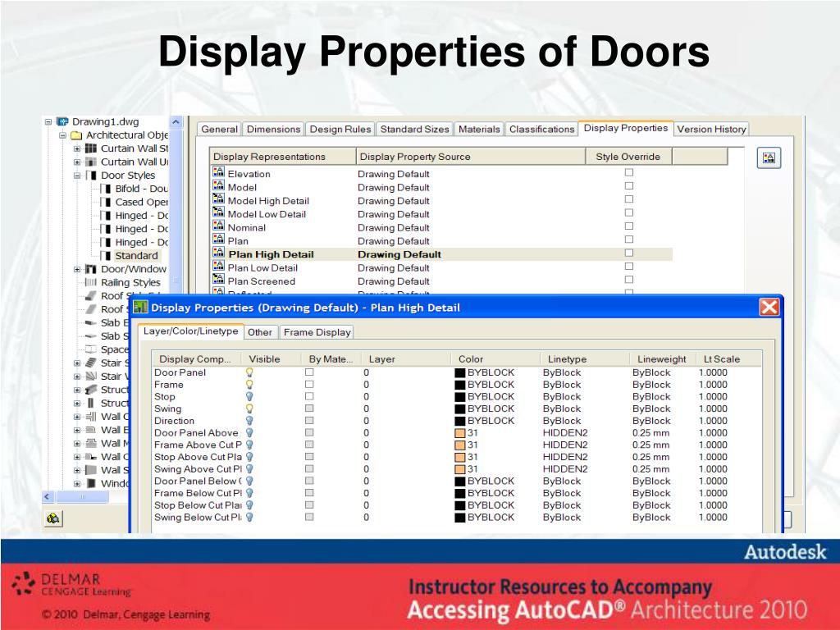
Task: Enable By Material for Frame
Action: point(309,384)
